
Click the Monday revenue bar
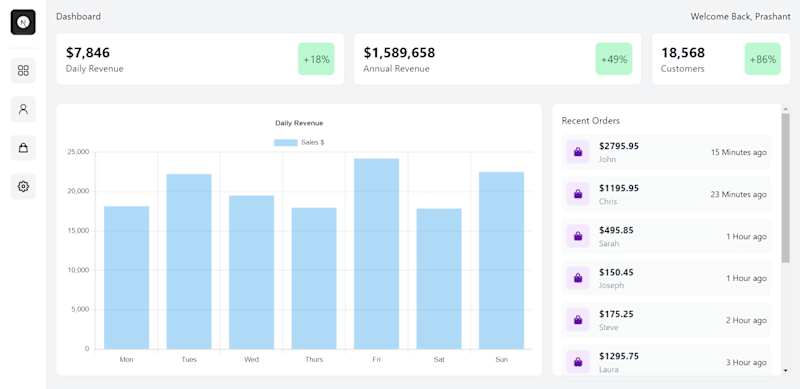[x=127, y=278]
